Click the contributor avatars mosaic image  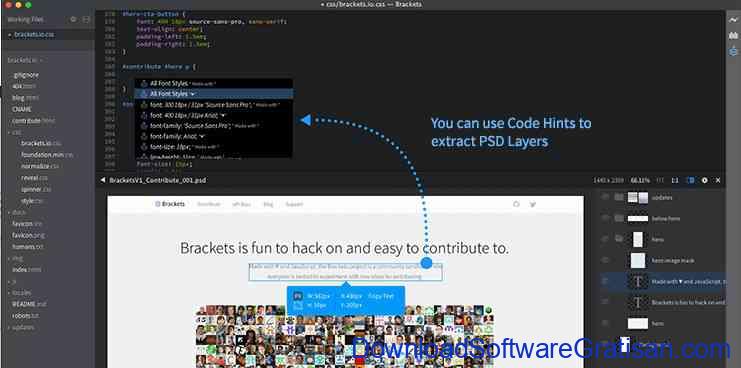[345, 336]
